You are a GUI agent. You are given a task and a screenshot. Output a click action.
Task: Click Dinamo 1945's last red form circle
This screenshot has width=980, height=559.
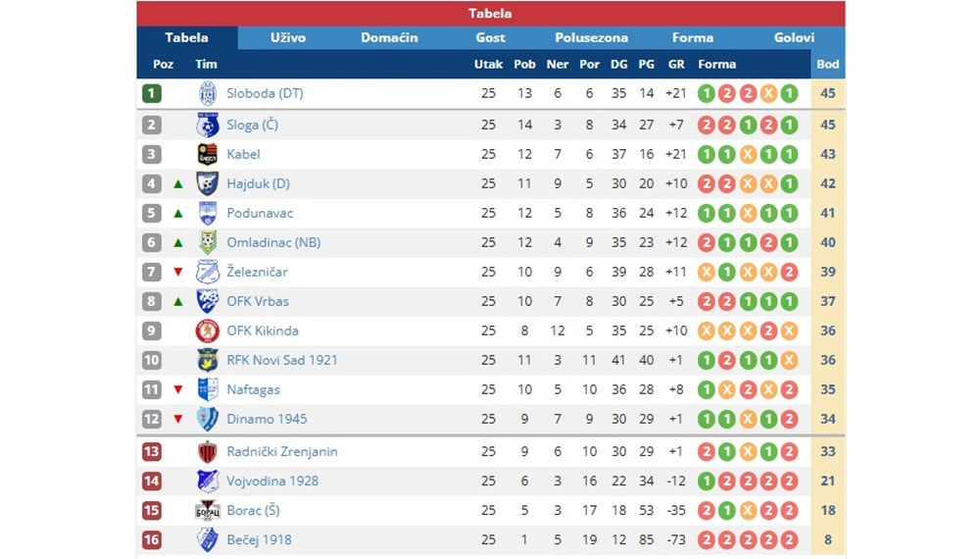coord(789,419)
